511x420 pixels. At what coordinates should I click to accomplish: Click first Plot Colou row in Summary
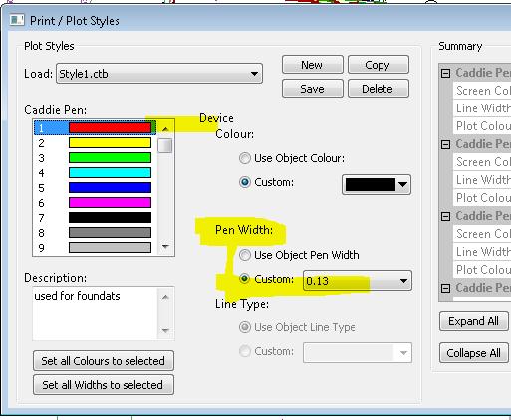point(482,126)
